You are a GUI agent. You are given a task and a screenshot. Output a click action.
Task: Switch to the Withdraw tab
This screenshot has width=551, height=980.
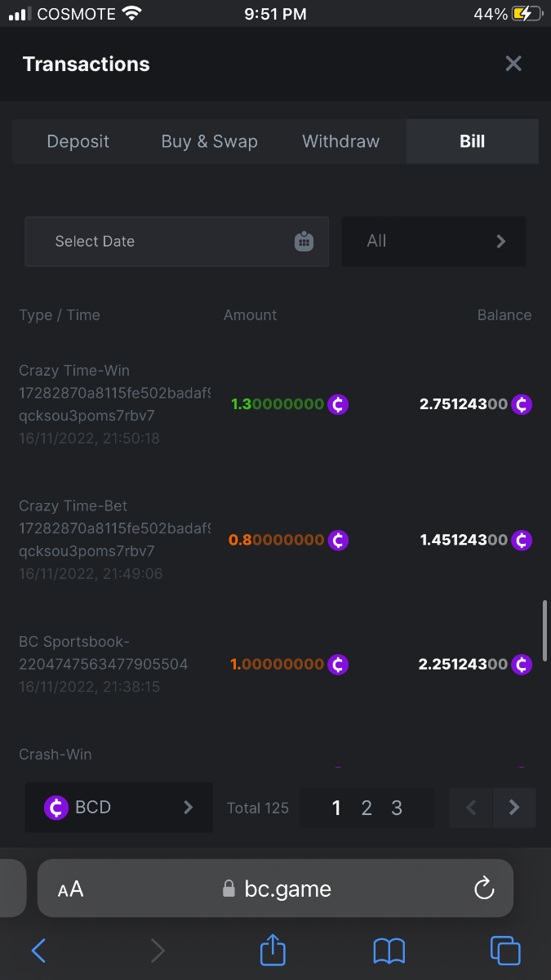340,141
